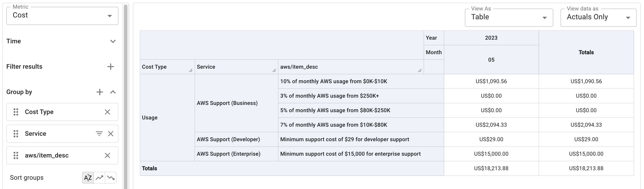This screenshot has height=189, width=644.
Task: Click Minimum support cost of $29 description
Action: click(361, 139)
